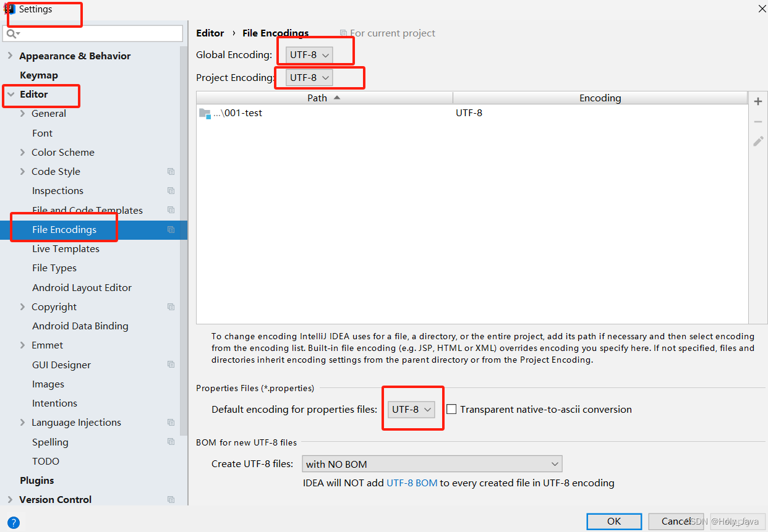
Task: Open Inspections settings page
Action: pyautogui.click(x=58, y=191)
